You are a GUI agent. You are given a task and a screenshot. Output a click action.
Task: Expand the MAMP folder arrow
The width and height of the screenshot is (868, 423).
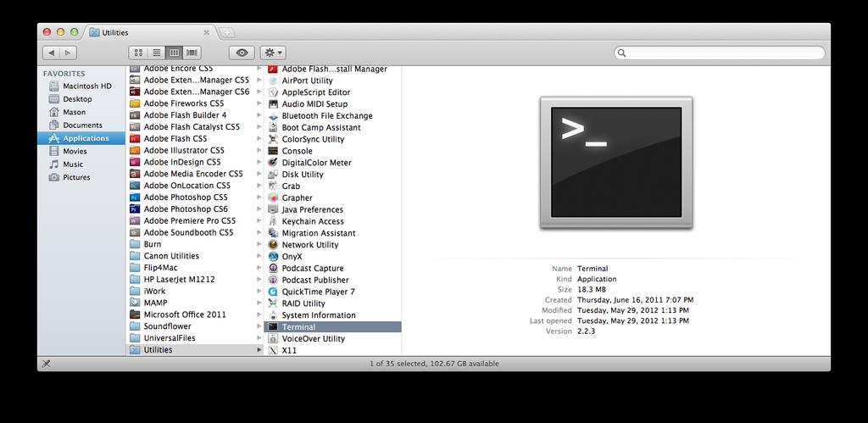click(x=259, y=303)
